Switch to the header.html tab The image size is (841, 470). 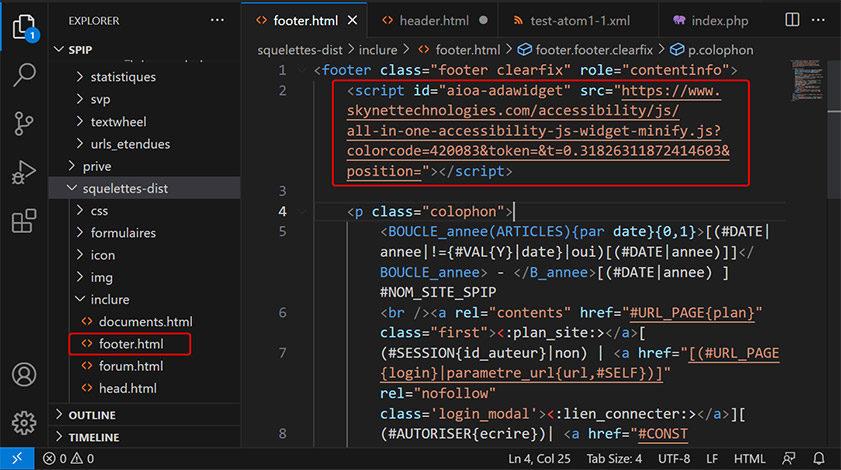coord(434,20)
